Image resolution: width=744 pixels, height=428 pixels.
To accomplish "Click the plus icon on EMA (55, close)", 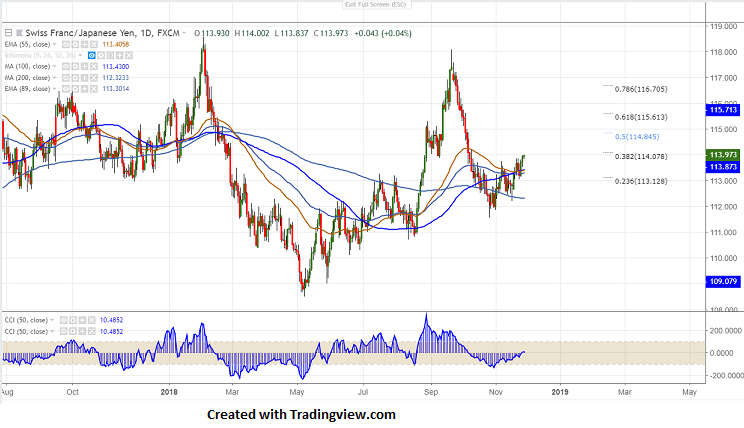I will pyautogui.click(x=84, y=45).
